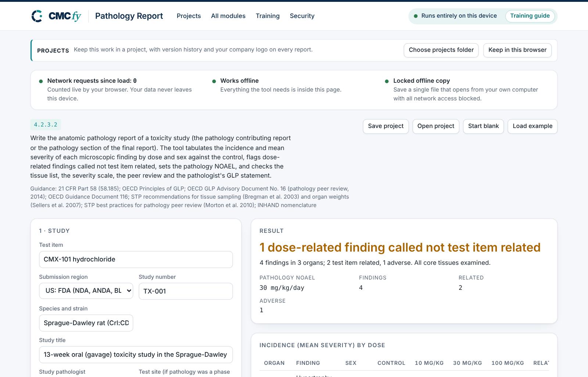Click the SEX column header

pos(351,363)
